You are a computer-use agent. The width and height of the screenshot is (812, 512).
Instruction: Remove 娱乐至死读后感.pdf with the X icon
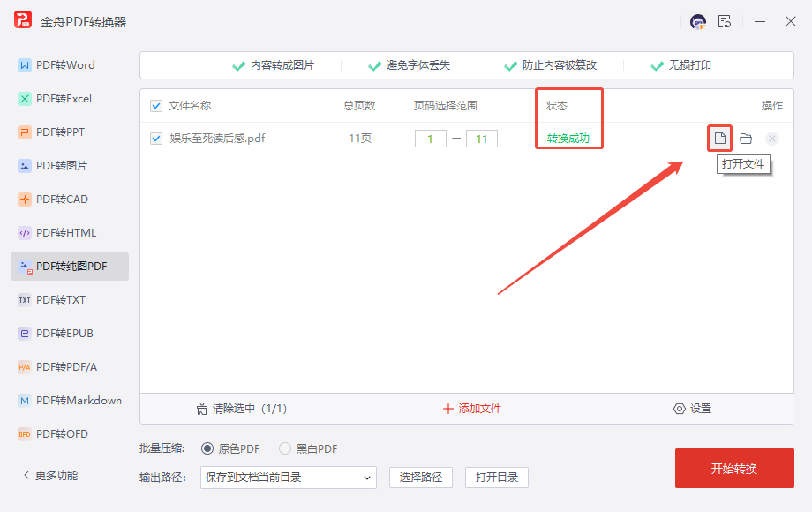click(x=772, y=139)
